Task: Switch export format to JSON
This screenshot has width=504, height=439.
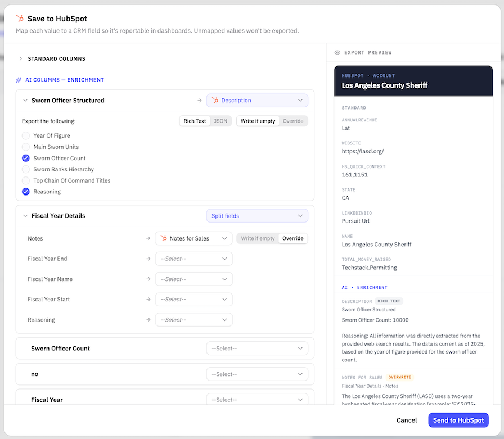Action: point(220,121)
